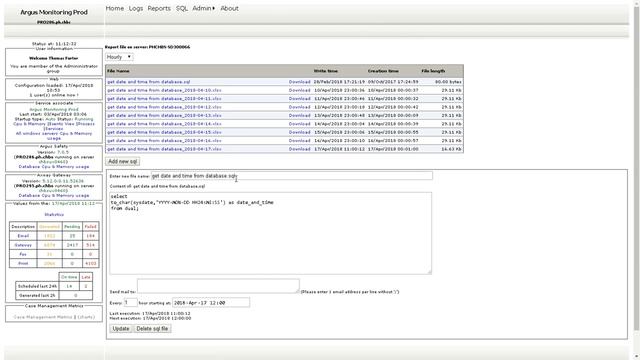Open Axway Gateway Database Cpu & Memory usage link
Image resolution: width=640 pixels, height=360 pixels.
54,196
